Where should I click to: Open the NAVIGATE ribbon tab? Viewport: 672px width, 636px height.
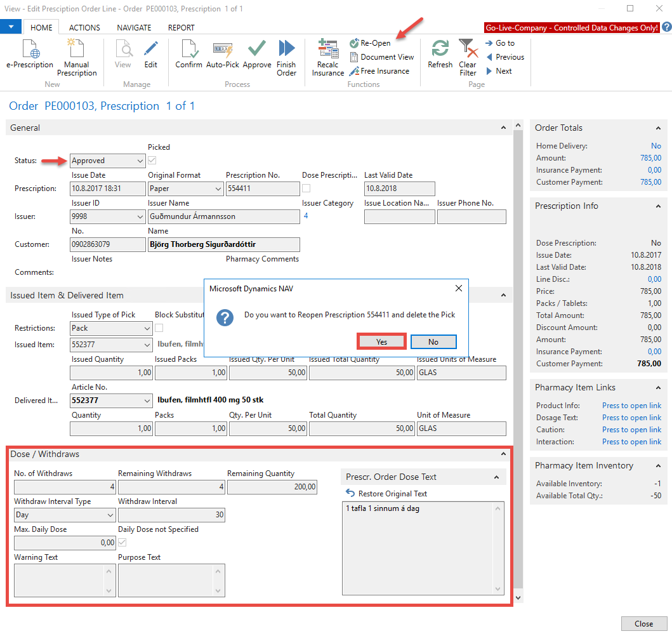point(134,28)
